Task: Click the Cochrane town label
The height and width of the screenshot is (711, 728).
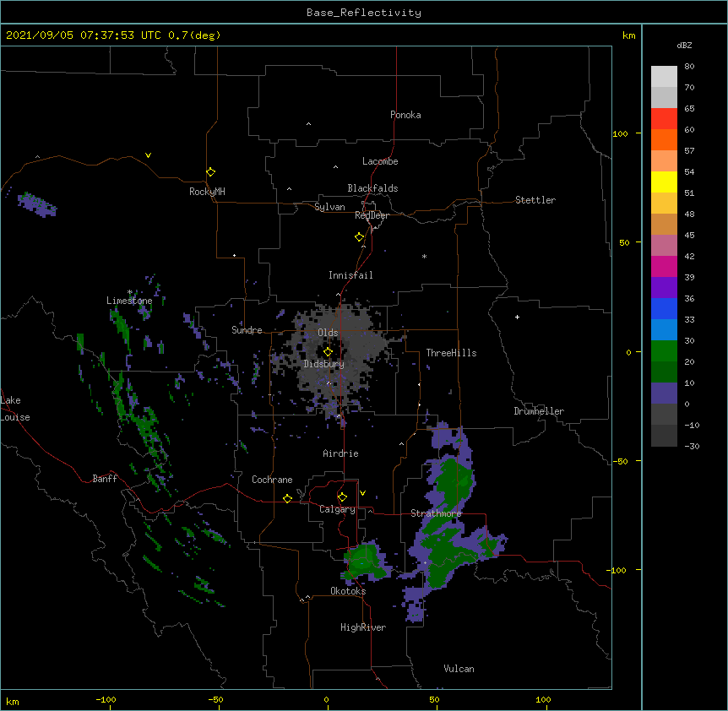Action: pyautogui.click(x=272, y=480)
